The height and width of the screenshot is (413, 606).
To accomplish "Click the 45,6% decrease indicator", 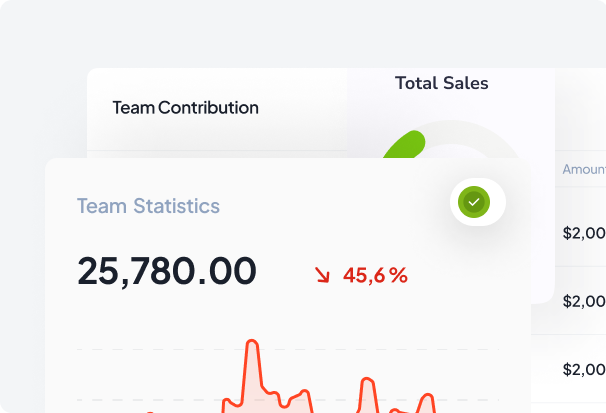I will (375, 275).
